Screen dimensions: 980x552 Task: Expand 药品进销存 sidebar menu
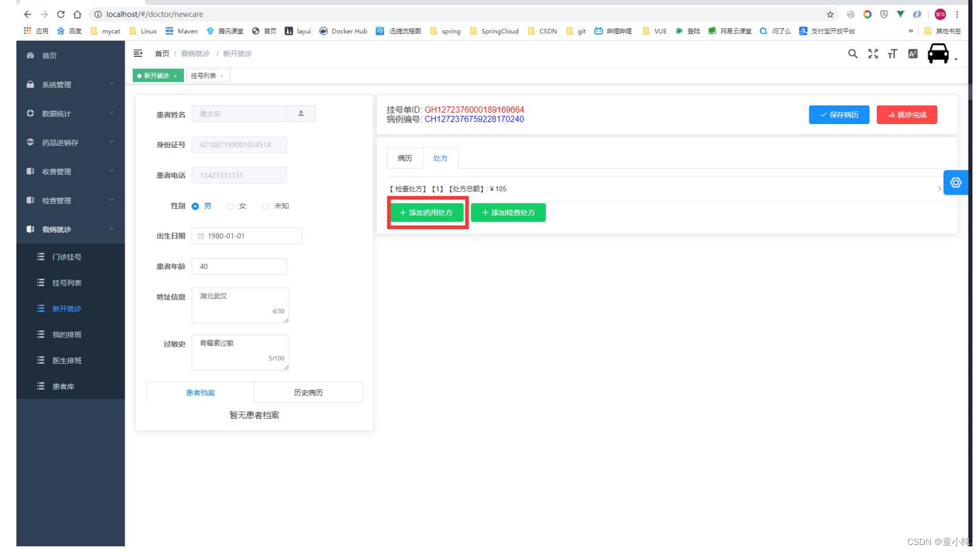(x=71, y=142)
